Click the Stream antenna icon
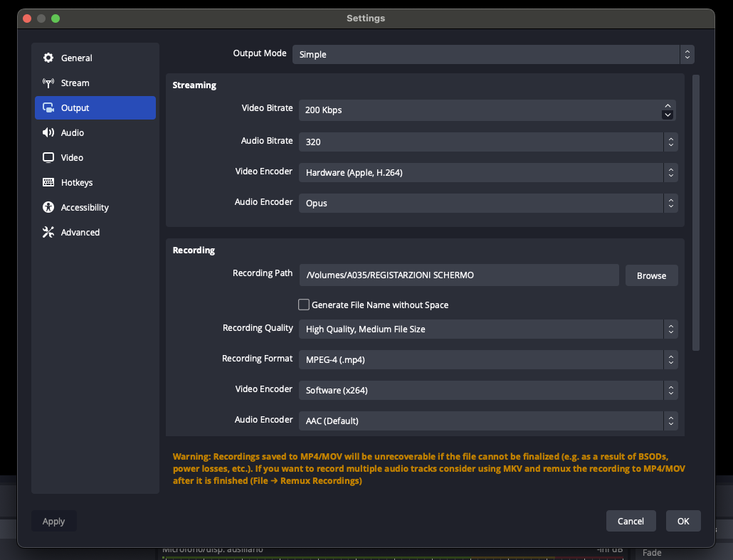Viewport: 733px width, 560px height. point(48,83)
